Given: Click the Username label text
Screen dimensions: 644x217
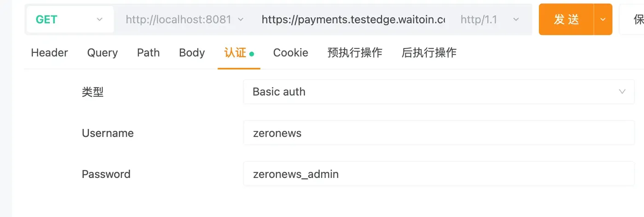Looking at the screenshot, I should (108, 133).
